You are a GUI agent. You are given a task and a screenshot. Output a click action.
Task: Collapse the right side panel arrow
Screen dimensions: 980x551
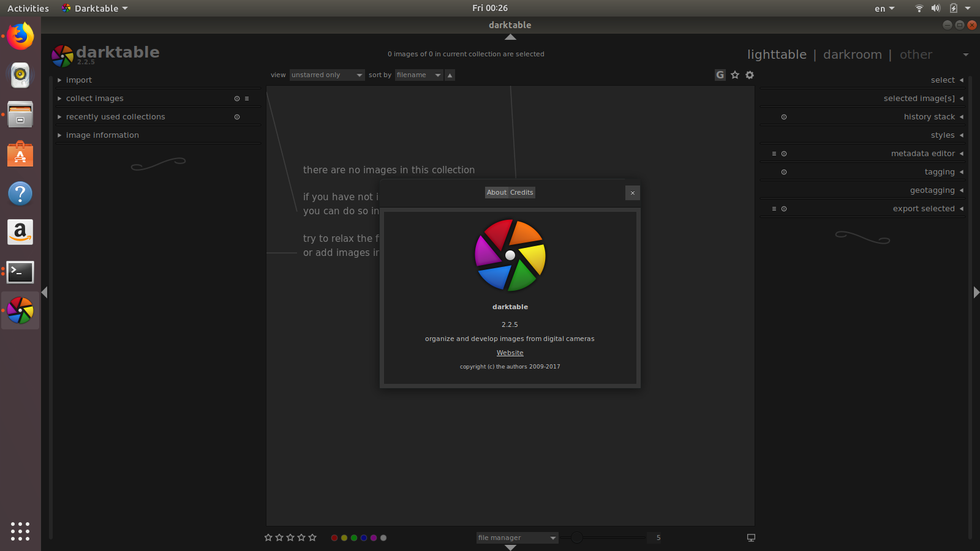click(x=976, y=293)
